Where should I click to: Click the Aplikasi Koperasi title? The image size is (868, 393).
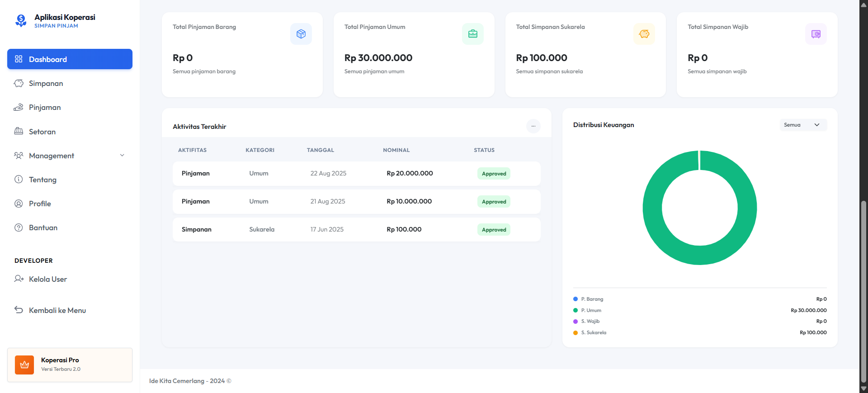click(x=65, y=17)
